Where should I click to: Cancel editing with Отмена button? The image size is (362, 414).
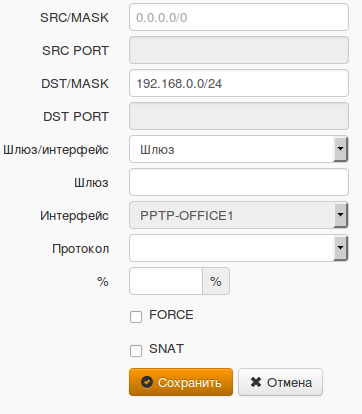[280, 382]
